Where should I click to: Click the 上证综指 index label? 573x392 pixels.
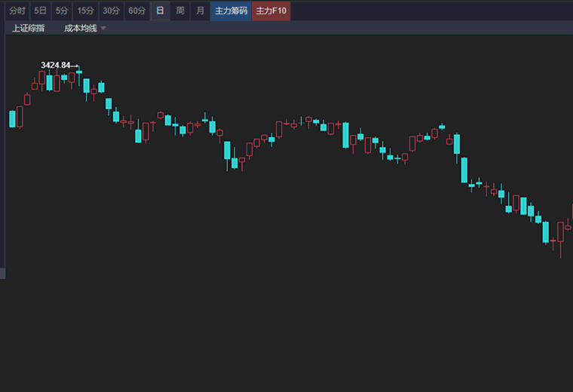28,28
